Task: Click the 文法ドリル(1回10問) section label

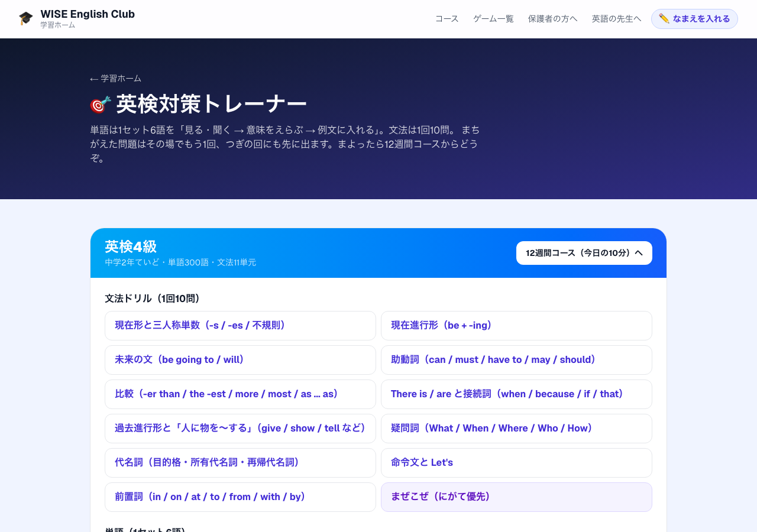Action: [x=153, y=299]
